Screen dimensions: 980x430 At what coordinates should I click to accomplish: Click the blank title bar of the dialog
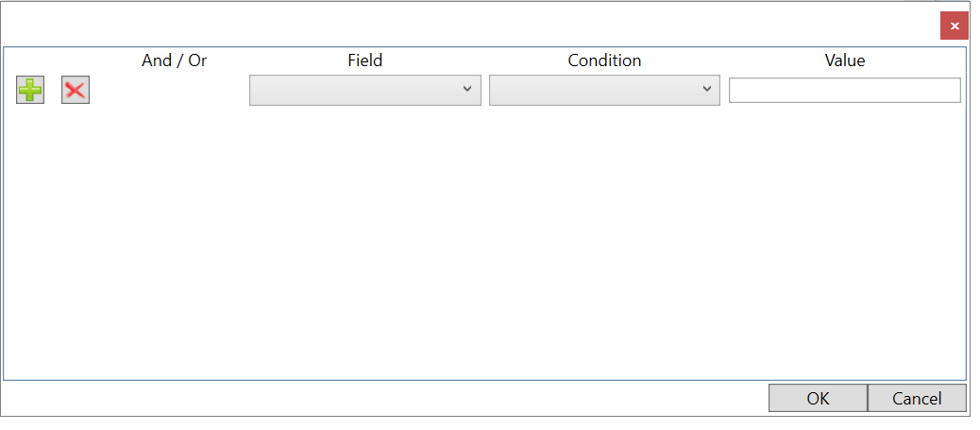click(x=468, y=24)
